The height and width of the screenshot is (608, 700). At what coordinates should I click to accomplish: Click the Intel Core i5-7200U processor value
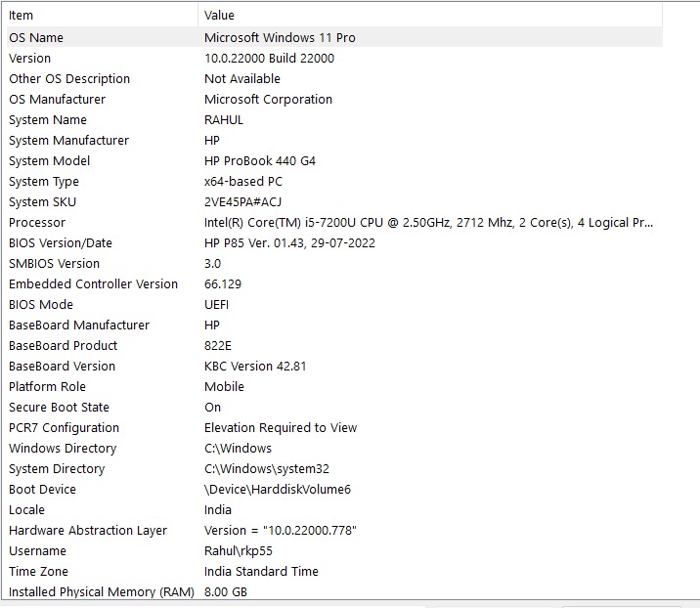[x=428, y=222]
